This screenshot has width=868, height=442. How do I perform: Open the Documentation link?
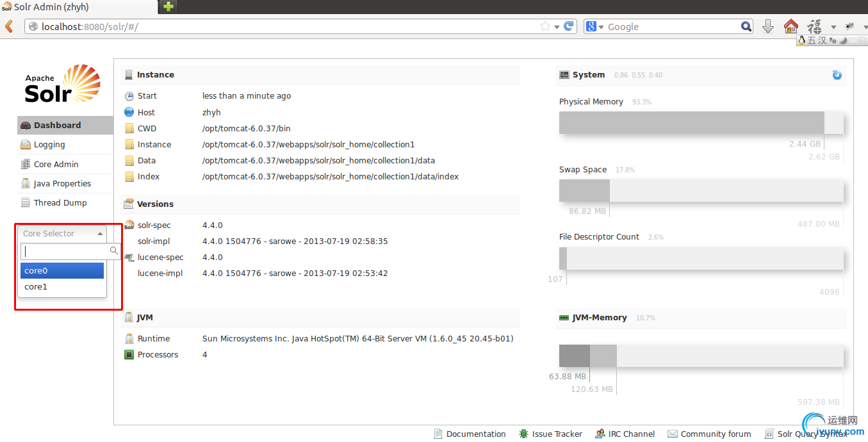click(x=470, y=434)
